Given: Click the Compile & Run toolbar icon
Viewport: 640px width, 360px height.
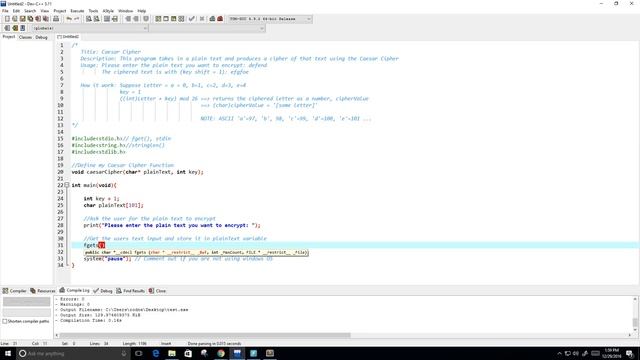Looking at the screenshot, I should click(173, 19).
